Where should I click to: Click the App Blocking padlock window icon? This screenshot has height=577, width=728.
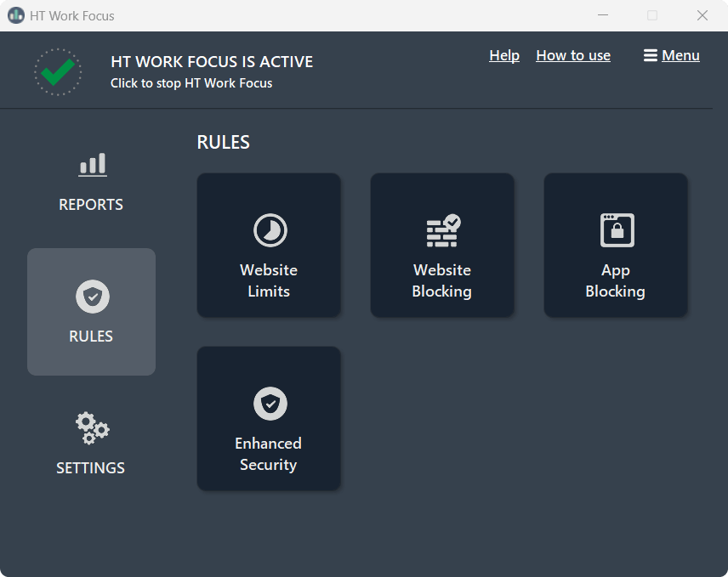(x=617, y=230)
